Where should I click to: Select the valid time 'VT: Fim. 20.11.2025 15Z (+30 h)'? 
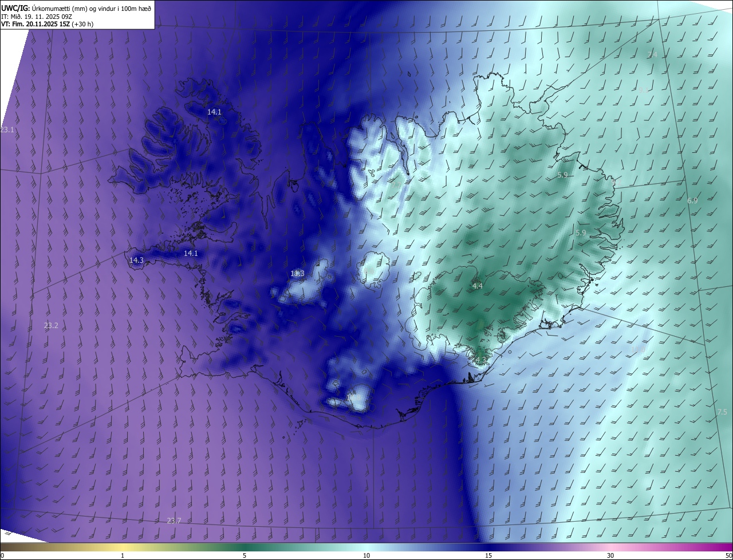click(x=48, y=24)
